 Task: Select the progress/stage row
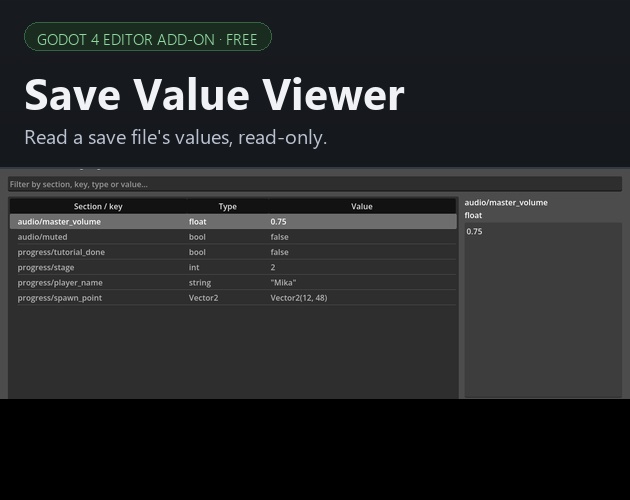(233, 267)
